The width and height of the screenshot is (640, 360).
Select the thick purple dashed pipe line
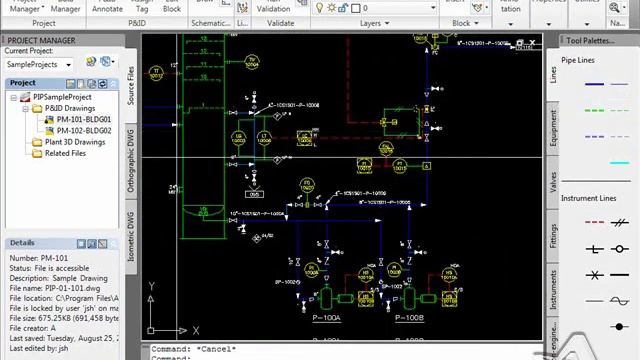(x=594, y=136)
